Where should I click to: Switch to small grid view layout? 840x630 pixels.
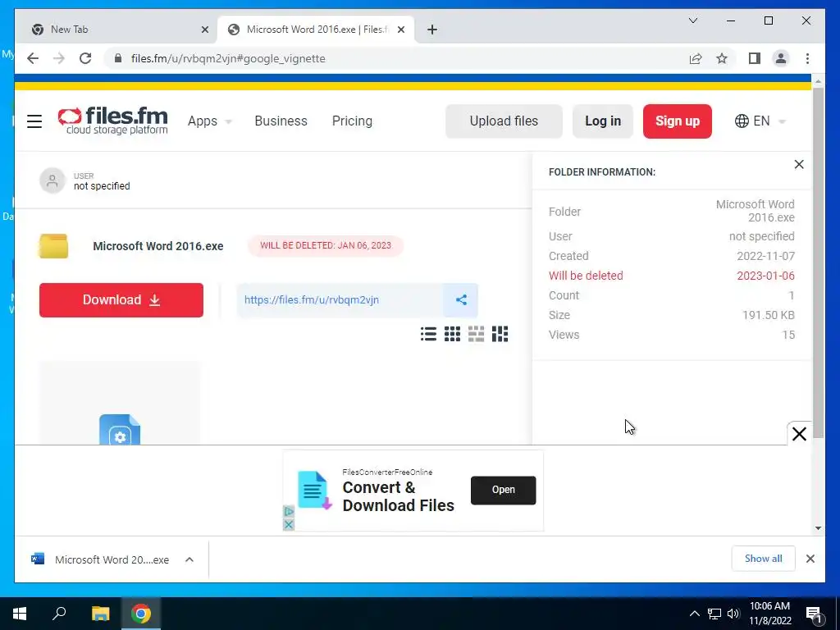tap(452, 334)
